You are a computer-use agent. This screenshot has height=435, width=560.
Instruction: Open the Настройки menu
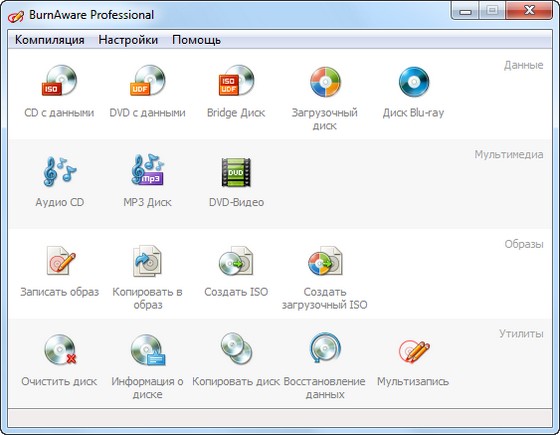click(128, 40)
